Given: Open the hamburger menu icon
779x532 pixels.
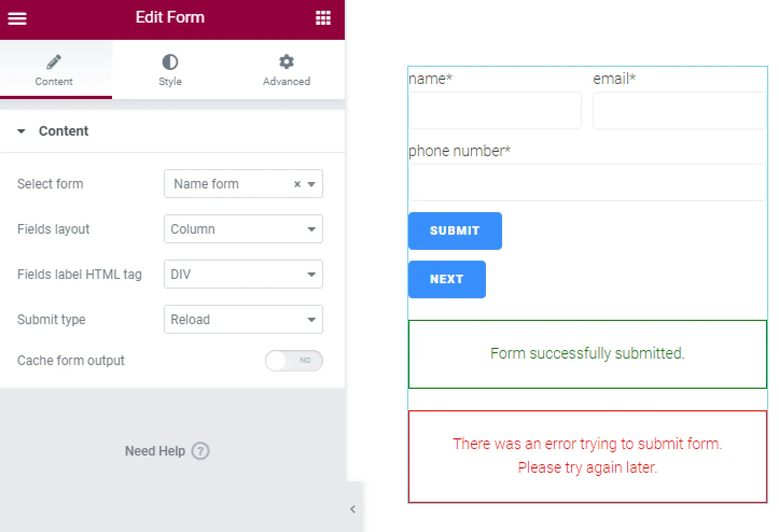Looking at the screenshot, I should coord(17,18).
